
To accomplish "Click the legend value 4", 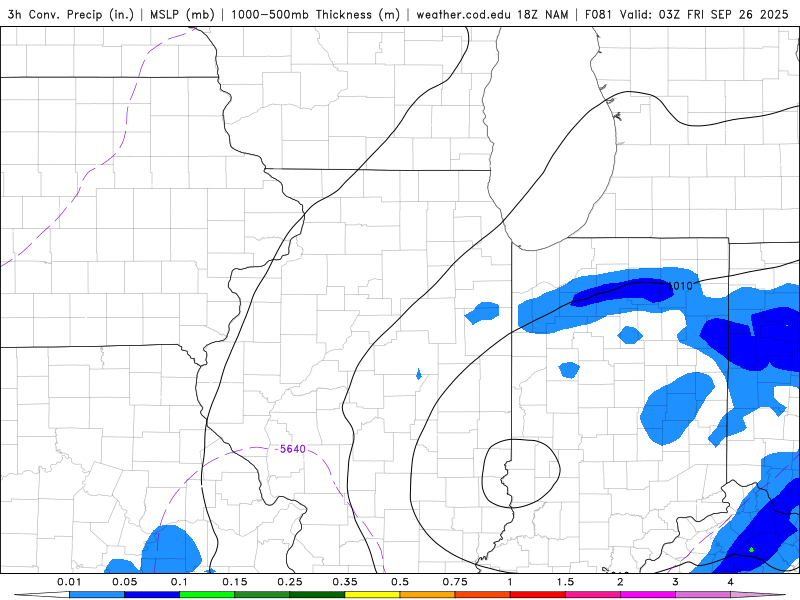I will pos(731,582).
